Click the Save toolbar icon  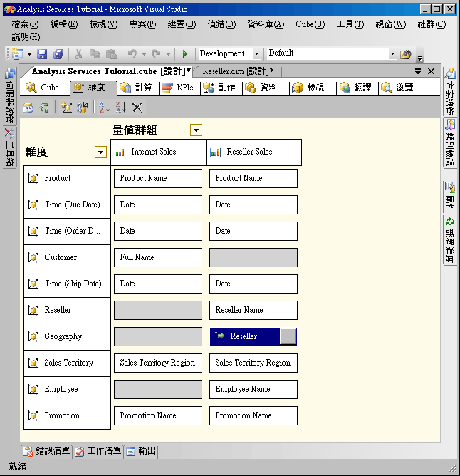(x=42, y=54)
